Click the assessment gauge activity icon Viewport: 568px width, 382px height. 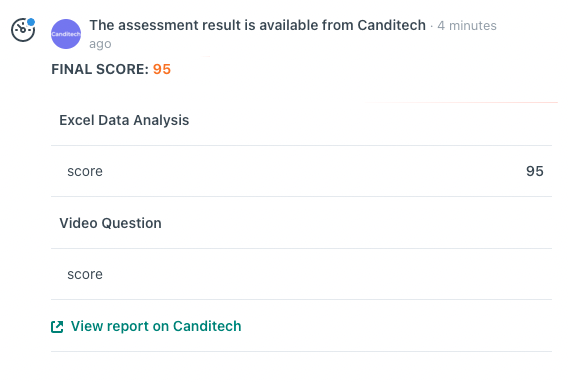23,30
